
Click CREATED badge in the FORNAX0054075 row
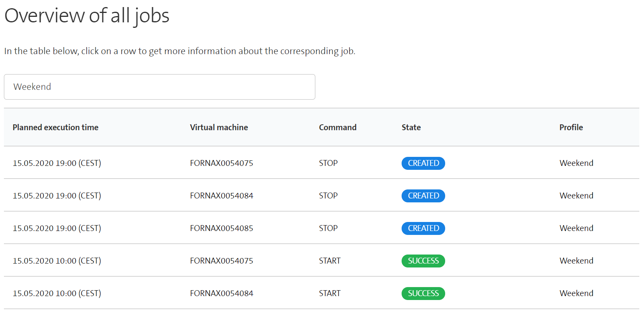(423, 163)
